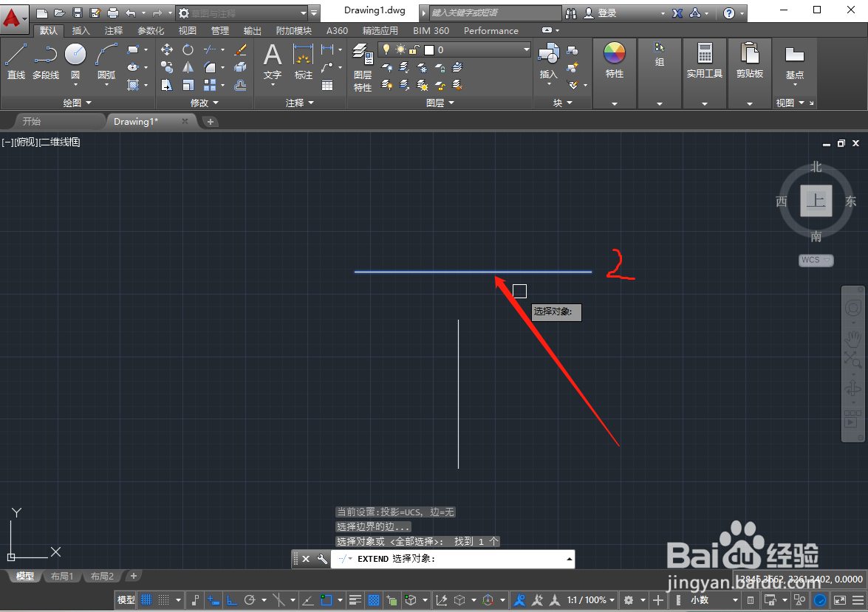868x612 pixels.
Task: Select the Hatch tool icon
Action: [133, 85]
